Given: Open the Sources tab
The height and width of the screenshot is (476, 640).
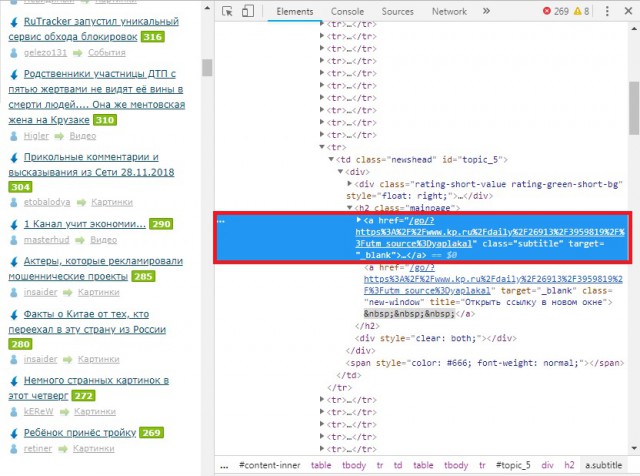Looking at the screenshot, I should click(397, 11).
